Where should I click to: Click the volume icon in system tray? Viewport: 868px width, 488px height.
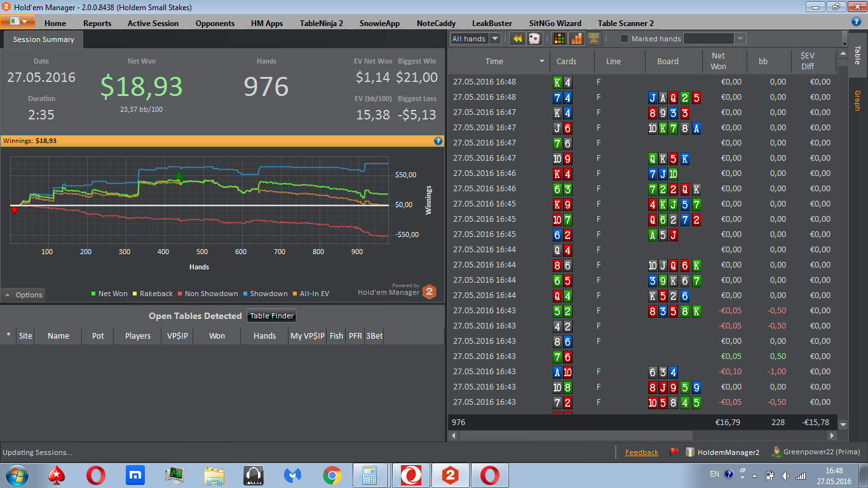[786, 475]
